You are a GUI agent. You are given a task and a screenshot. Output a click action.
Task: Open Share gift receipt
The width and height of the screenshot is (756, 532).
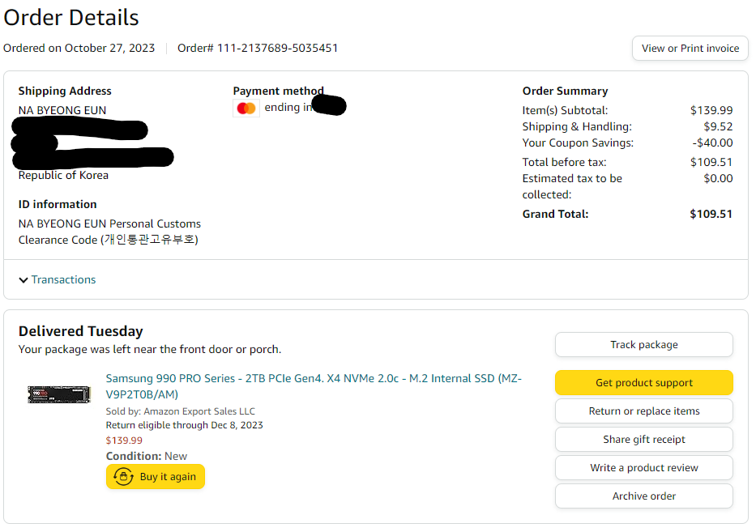[643, 440]
